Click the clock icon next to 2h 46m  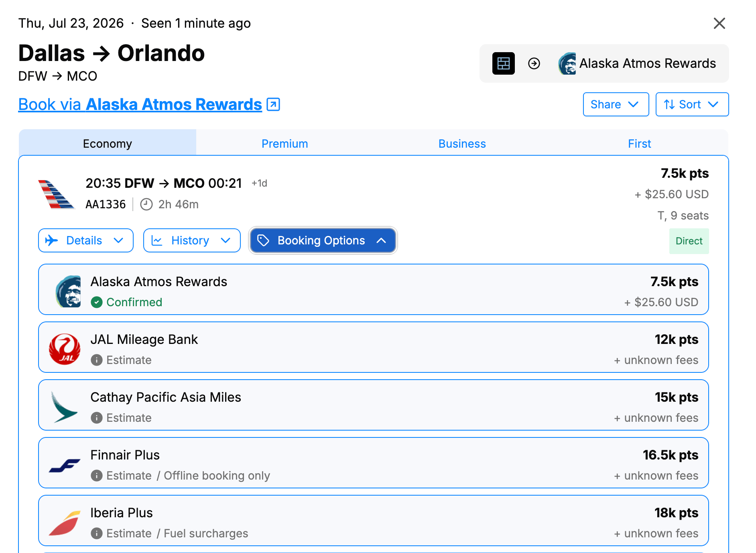pyautogui.click(x=146, y=204)
